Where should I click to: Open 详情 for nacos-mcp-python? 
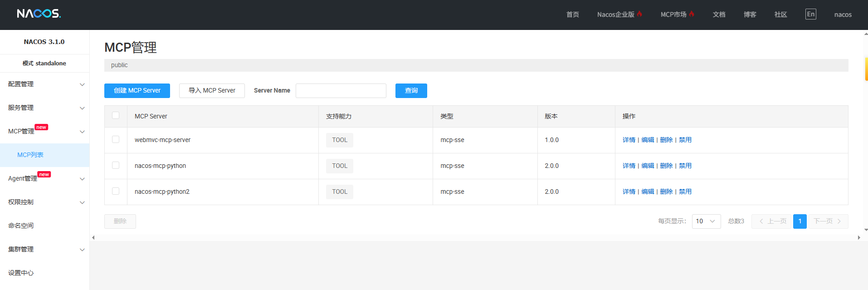[x=629, y=166]
